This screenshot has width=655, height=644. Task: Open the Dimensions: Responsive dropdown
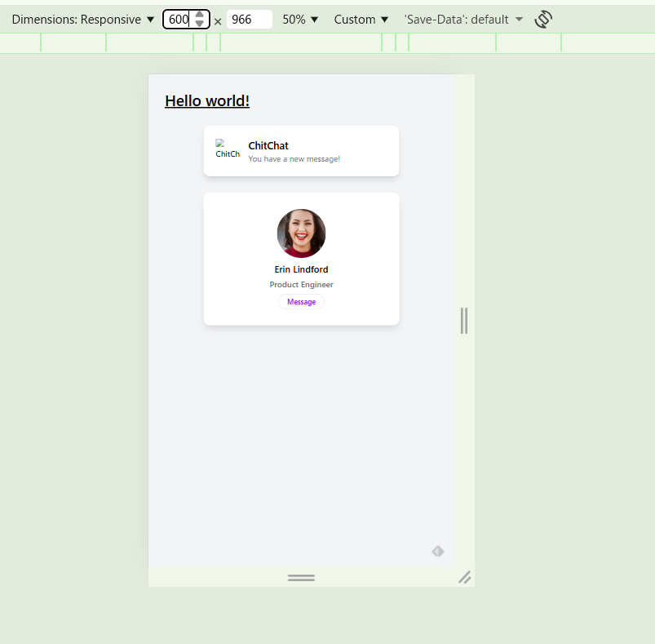tap(82, 20)
